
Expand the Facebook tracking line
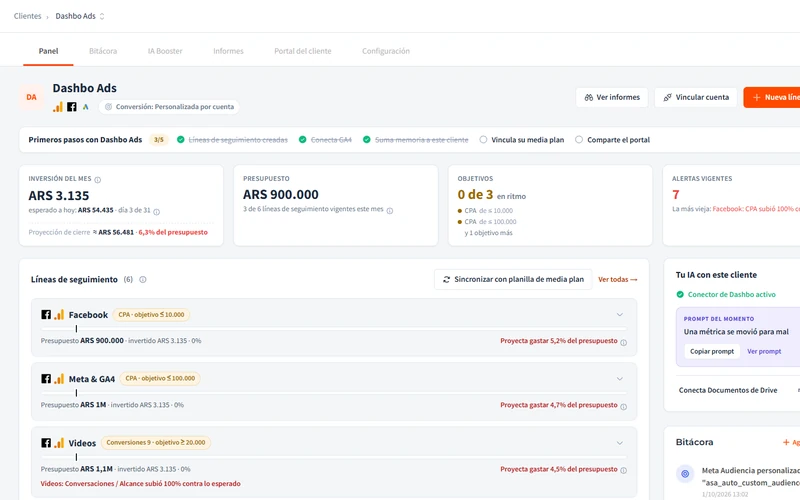(620, 315)
